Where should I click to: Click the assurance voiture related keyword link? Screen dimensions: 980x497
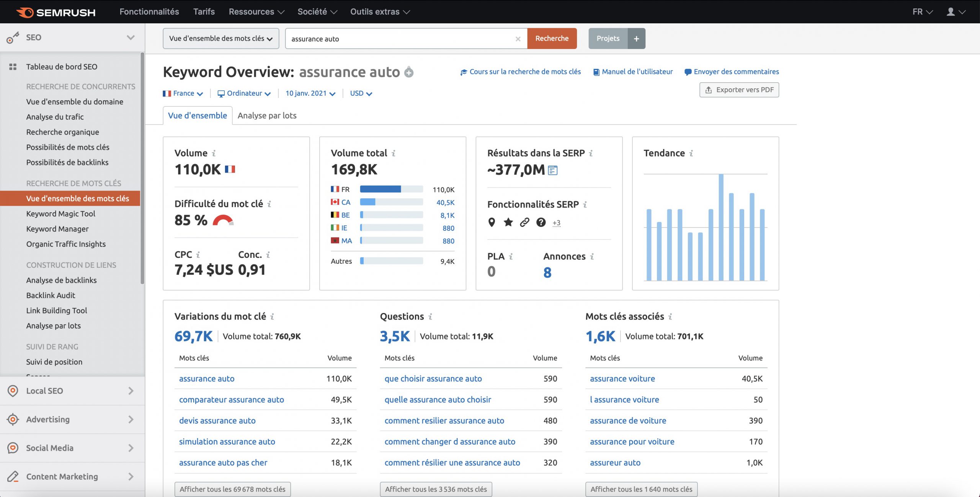[622, 378]
